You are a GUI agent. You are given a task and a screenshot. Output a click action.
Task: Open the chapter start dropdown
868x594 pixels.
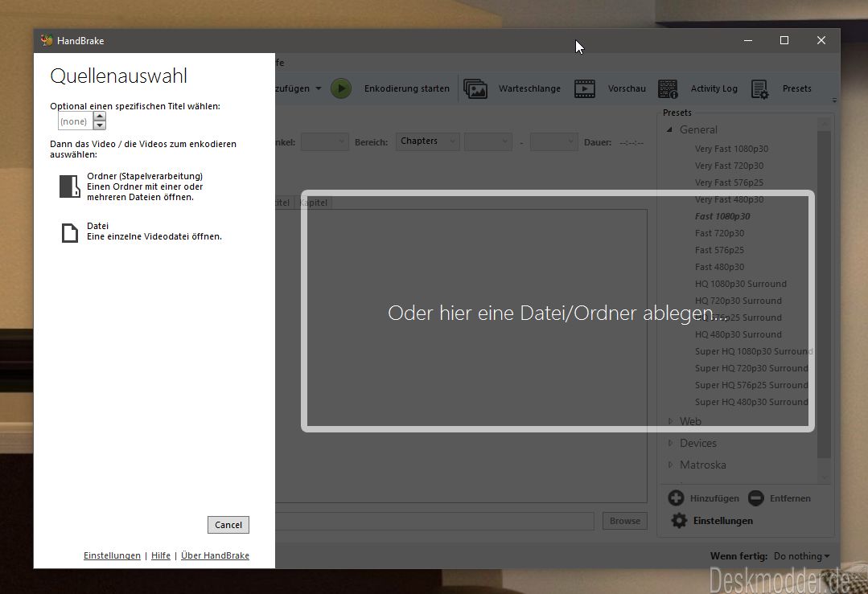487,141
